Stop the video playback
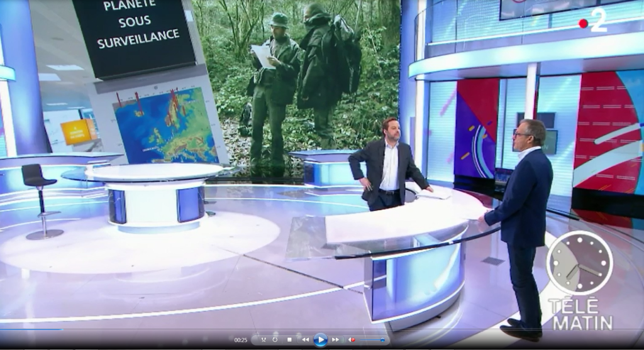The width and height of the screenshot is (644, 350). 289,339
